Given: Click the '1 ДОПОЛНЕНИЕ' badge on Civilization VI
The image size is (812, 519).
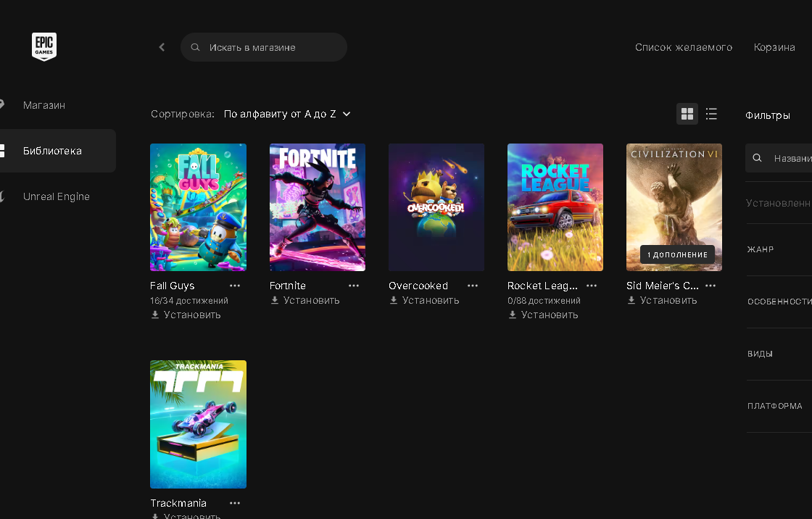Looking at the screenshot, I should coord(677,254).
